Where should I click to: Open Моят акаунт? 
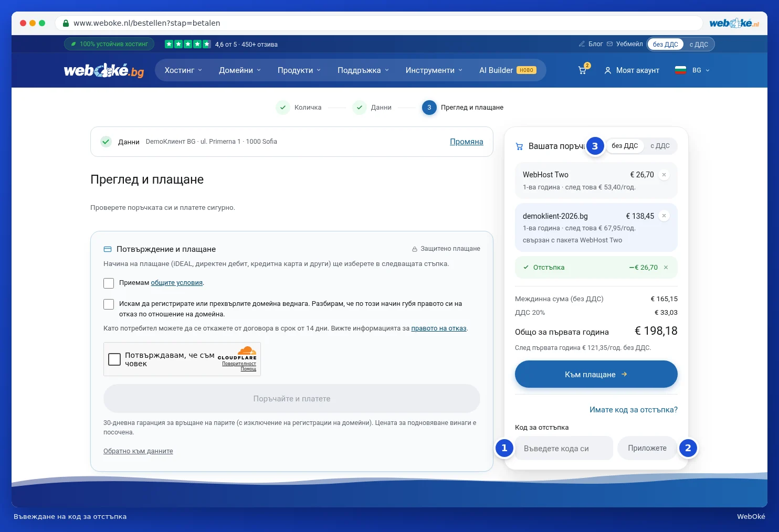click(x=631, y=70)
